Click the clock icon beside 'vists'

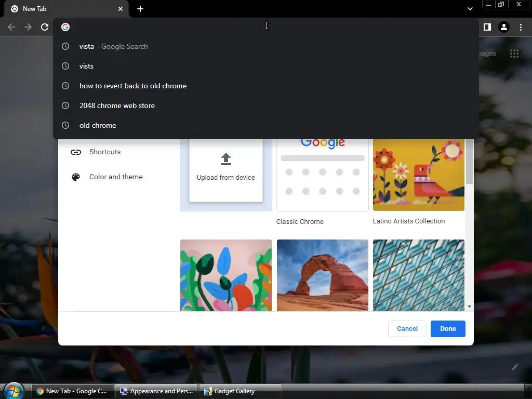pyautogui.click(x=65, y=66)
